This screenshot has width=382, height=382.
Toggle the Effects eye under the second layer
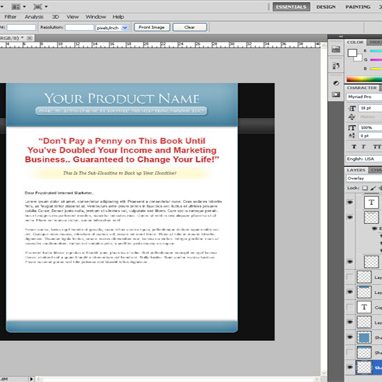[374, 228]
